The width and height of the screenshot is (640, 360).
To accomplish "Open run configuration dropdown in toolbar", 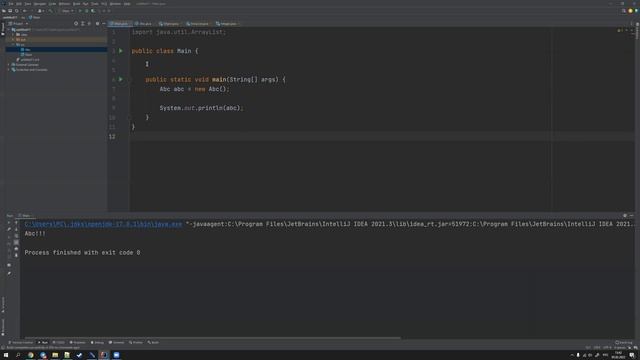I will tap(67, 11).
